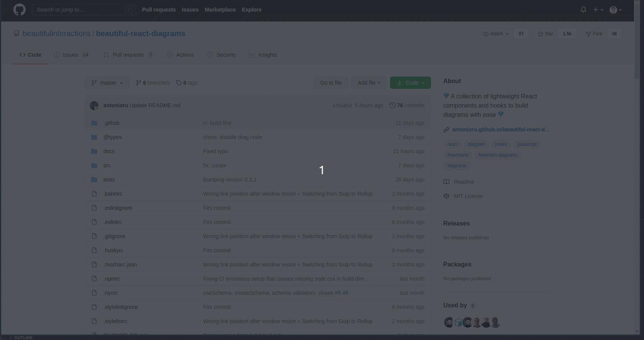The image size is (644, 340).
Task: Click the @types folder icon
Action: (94, 137)
